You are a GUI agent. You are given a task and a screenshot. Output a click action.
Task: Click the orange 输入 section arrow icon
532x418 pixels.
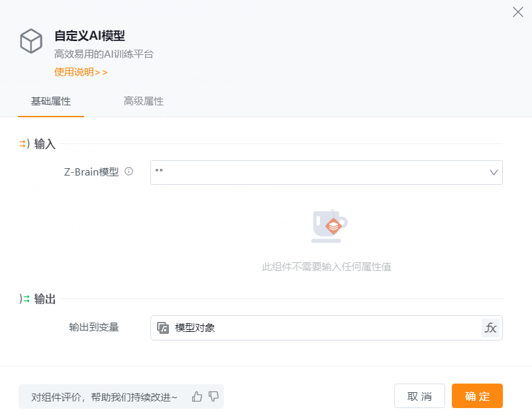pos(24,144)
